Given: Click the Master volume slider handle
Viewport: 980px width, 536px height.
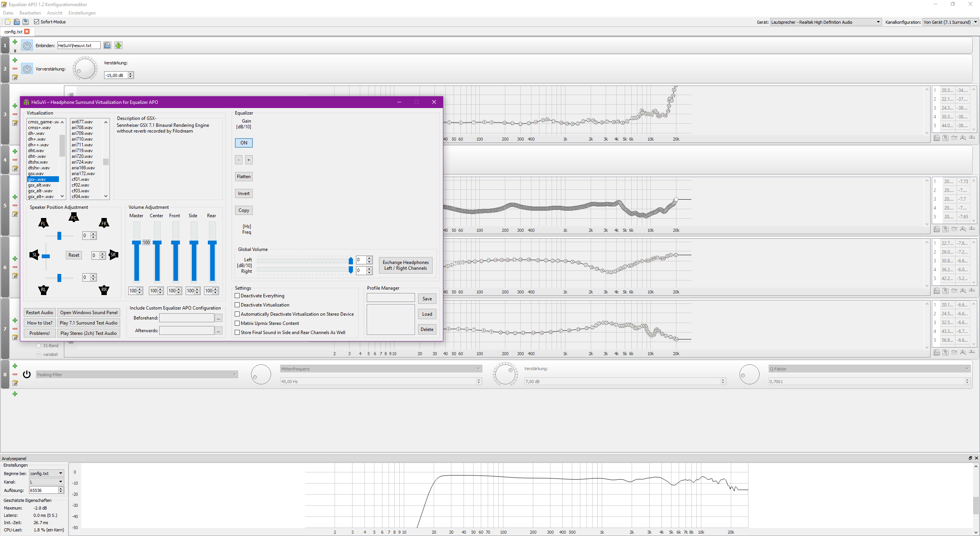Looking at the screenshot, I should click(136, 243).
